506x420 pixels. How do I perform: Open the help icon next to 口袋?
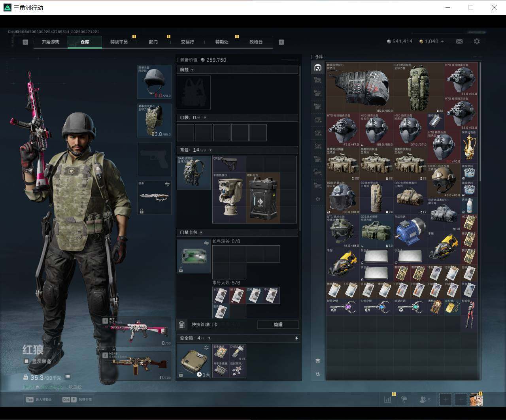pos(204,118)
